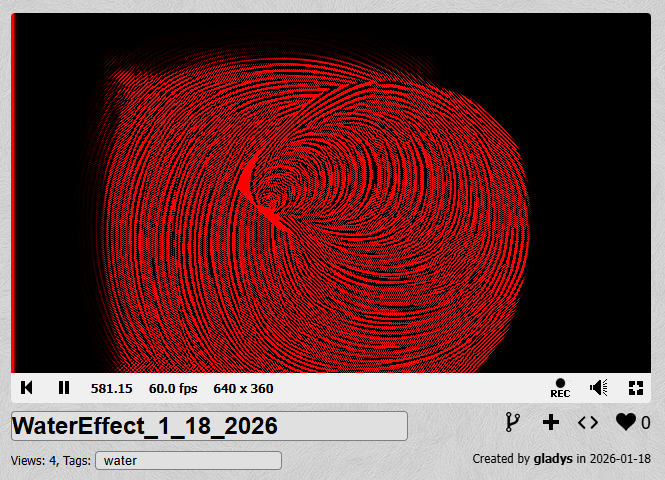Click the WaterEffect_1_18_2026 title field
The height and width of the screenshot is (480, 665).
coord(209,426)
